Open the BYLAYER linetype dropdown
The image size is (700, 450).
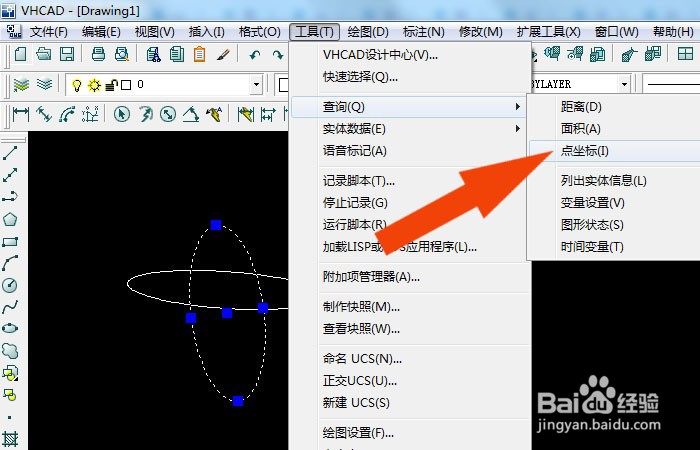point(624,84)
